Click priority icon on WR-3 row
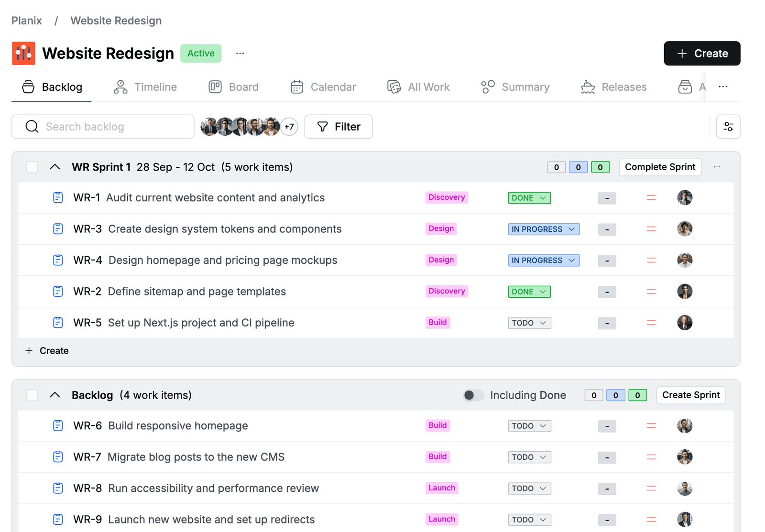Viewport: 765px width, 532px height. click(x=651, y=229)
